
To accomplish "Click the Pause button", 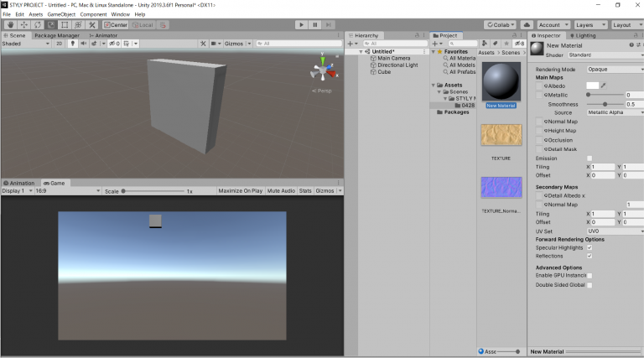I will tap(315, 25).
